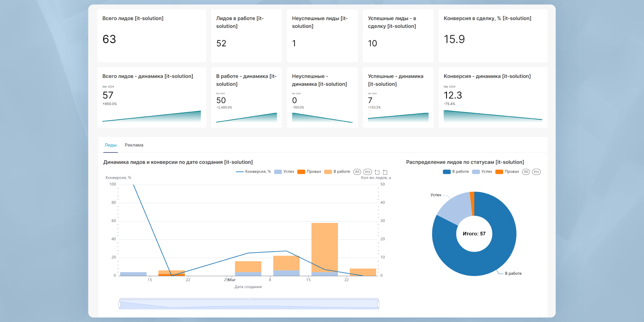Hide the 'Успех' series in bar chart legend
Image resolution: width=644 pixels, height=322 pixels.
(x=284, y=172)
